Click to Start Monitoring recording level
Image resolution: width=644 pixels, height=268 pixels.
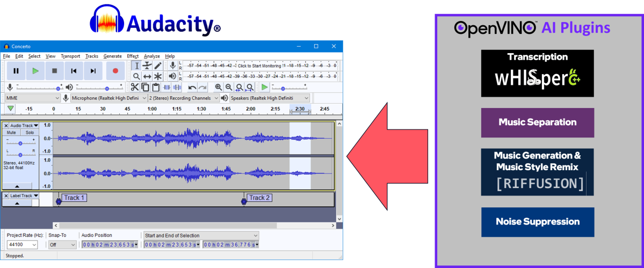coord(259,66)
